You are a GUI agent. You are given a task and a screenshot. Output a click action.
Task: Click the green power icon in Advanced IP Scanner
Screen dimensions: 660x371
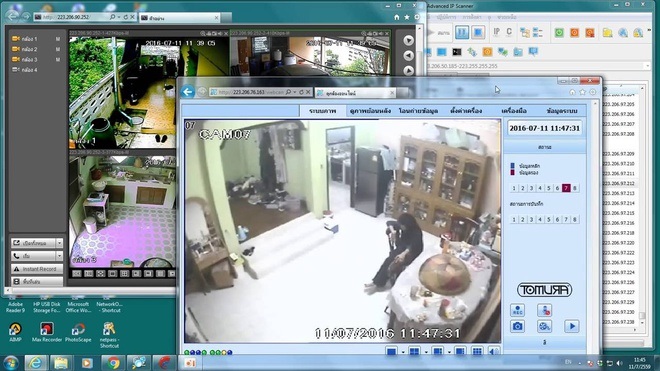click(x=559, y=33)
